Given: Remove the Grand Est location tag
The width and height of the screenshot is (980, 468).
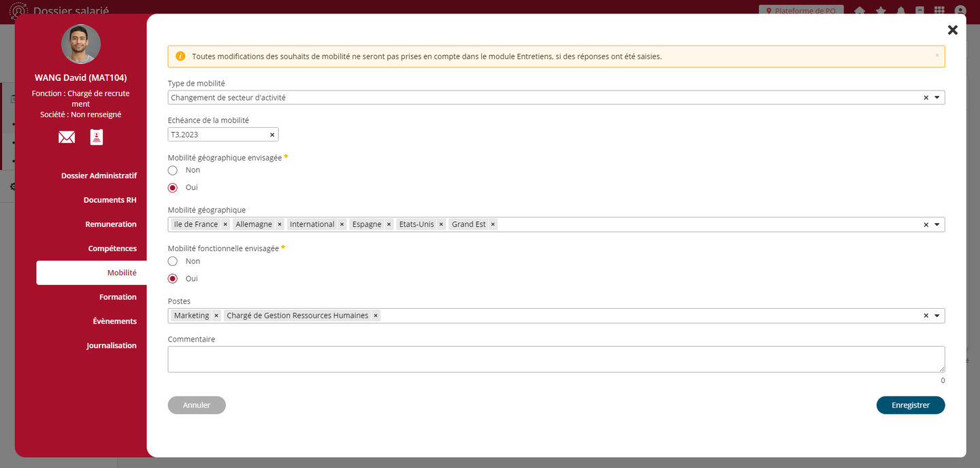Looking at the screenshot, I should (x=493, y=224).
